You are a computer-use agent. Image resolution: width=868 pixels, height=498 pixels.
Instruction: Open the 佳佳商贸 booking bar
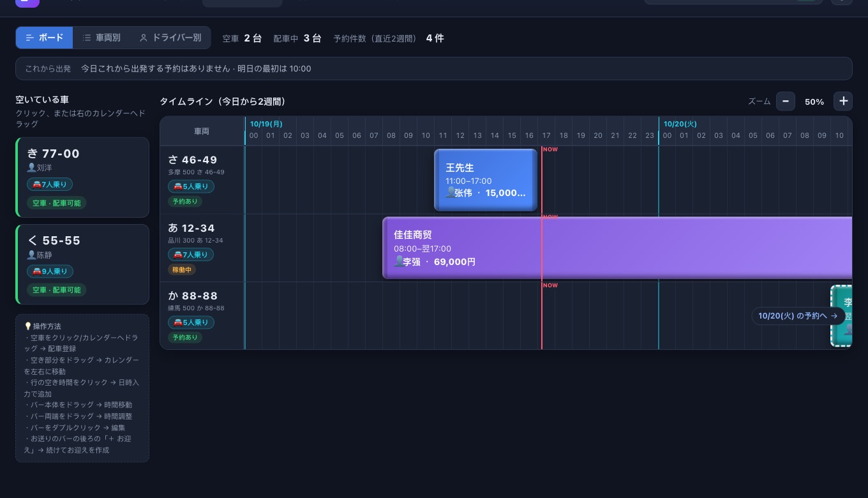point(617,248)
